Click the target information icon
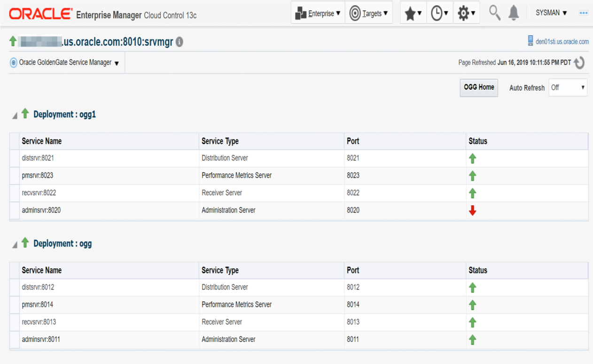 pos(179,42)
